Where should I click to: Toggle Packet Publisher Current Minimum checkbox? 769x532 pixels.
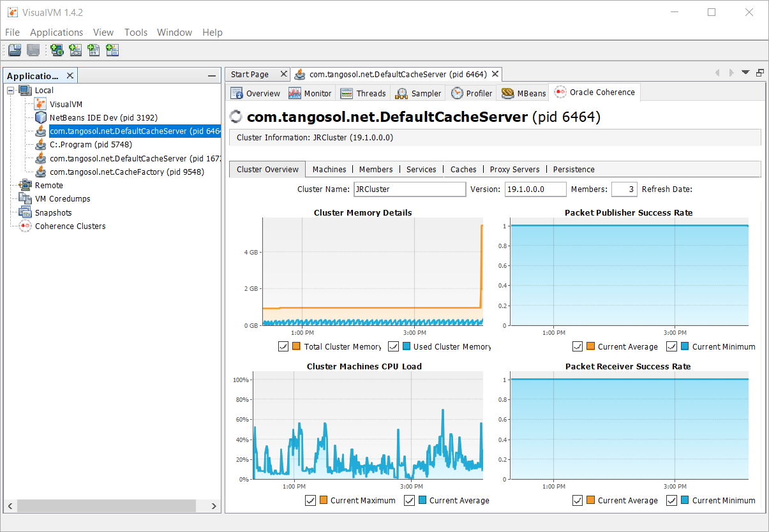point(671,346)
